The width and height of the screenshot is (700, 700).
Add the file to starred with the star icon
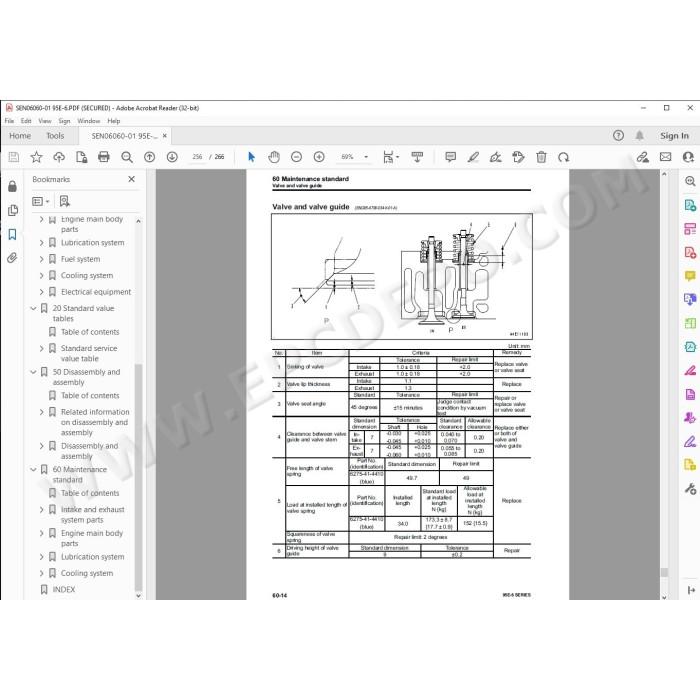click(x=36, y=157)
